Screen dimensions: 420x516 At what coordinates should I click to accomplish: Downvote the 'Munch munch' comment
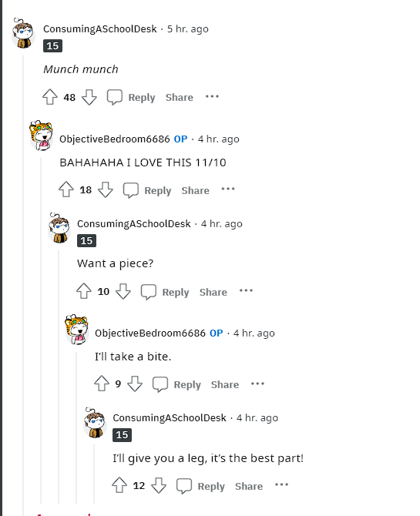(x=89, y=97)
